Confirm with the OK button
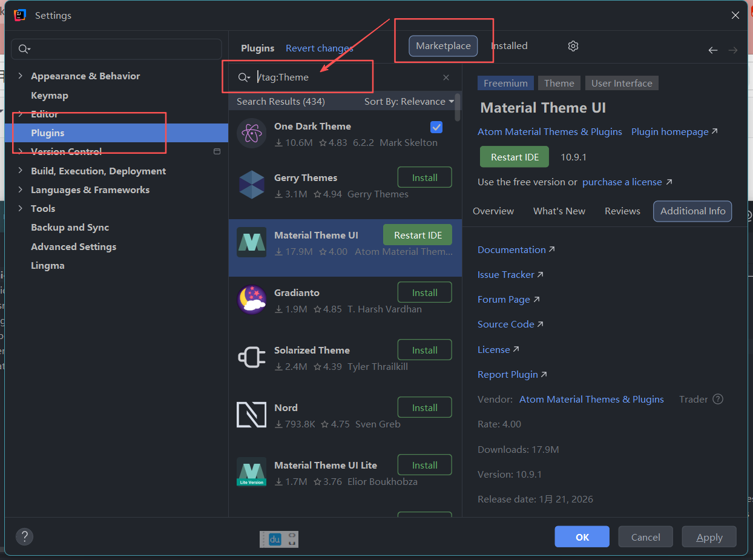Viewport: 753px width, 560px height. (x=582, y=537)
